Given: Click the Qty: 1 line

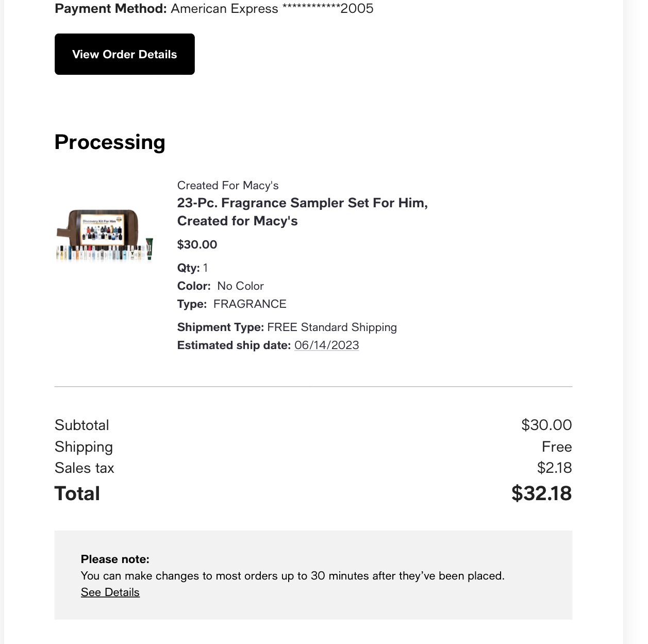Looking at the screenshot, I should (x=192, y=268).
